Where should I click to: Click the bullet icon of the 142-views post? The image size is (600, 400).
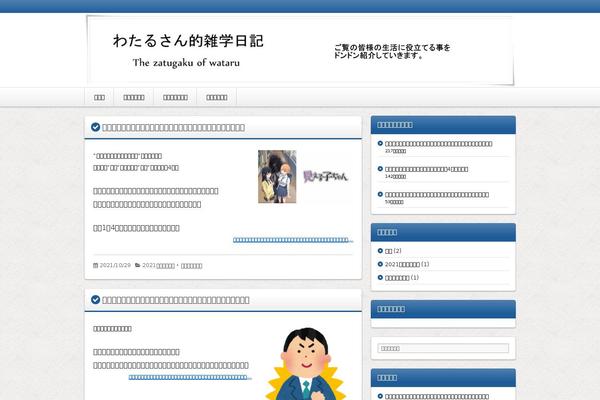380,169
